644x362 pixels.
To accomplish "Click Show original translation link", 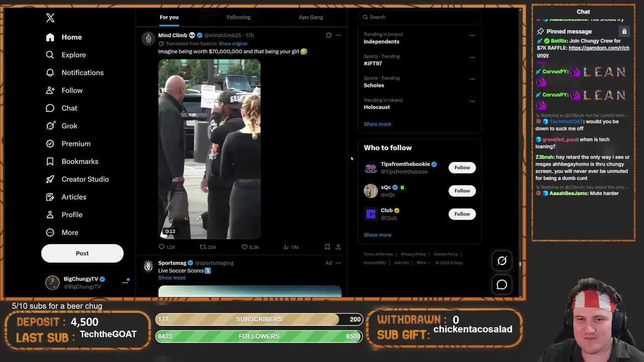I will pos(233,44).
